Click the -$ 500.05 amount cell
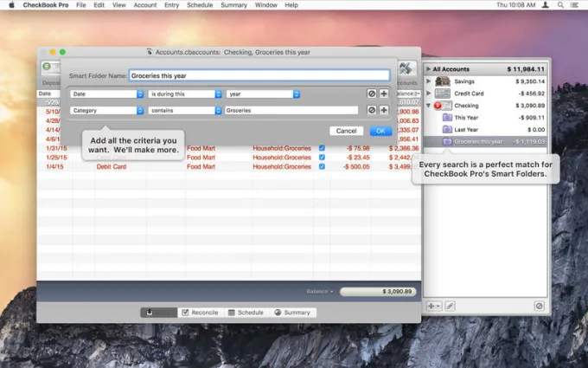This screenshot has width=588, height=368. 356,166
